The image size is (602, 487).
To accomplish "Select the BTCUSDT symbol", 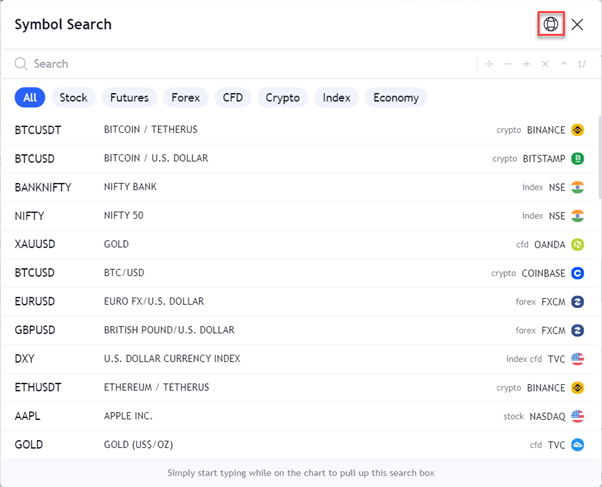I will 38,130.
